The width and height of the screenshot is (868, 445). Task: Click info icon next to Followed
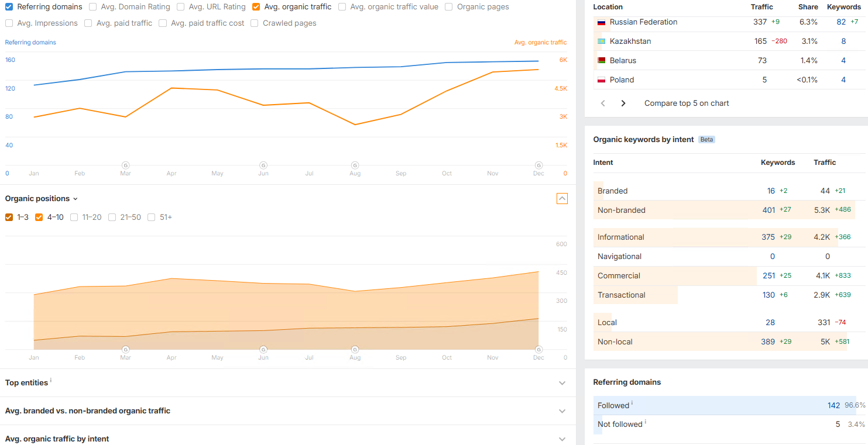[x=632, y=403]
